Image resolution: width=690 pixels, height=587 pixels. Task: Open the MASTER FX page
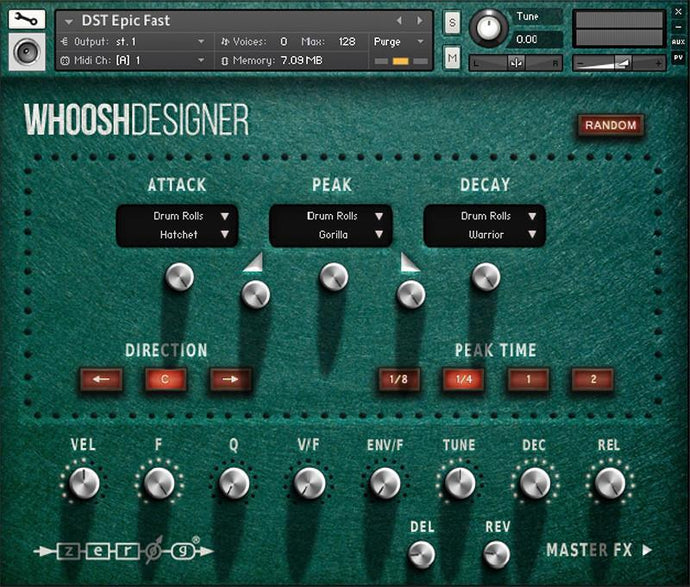pos(599,549)
